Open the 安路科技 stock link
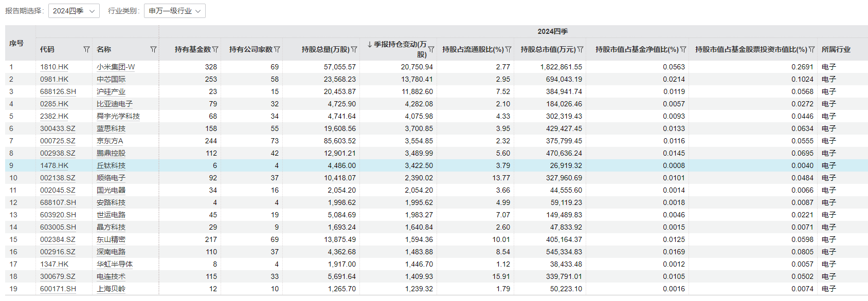Viewport: 868px width, 301px height. coord(111,202)
